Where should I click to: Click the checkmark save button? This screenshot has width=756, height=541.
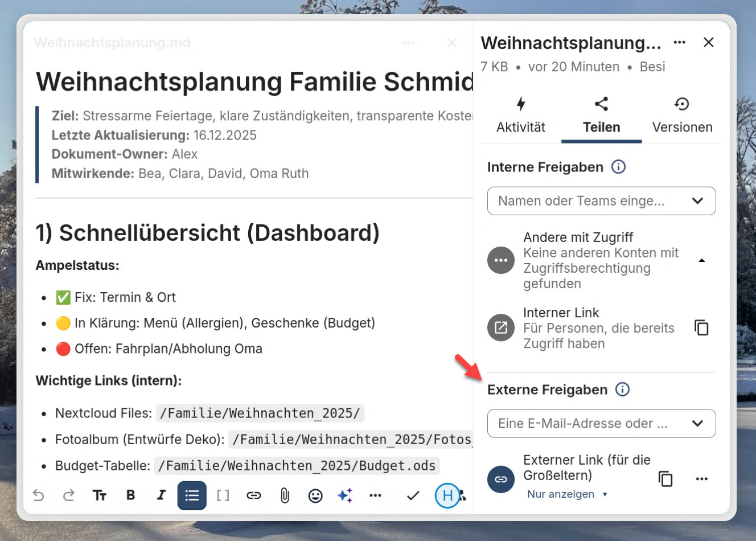pyautogui.click(x=413, y=495)
